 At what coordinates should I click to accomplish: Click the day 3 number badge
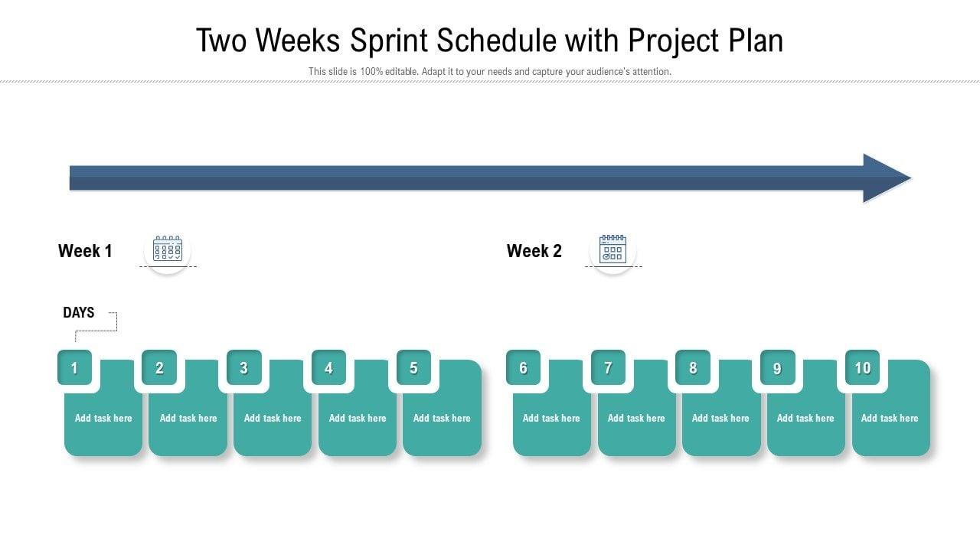click(244, 368)
